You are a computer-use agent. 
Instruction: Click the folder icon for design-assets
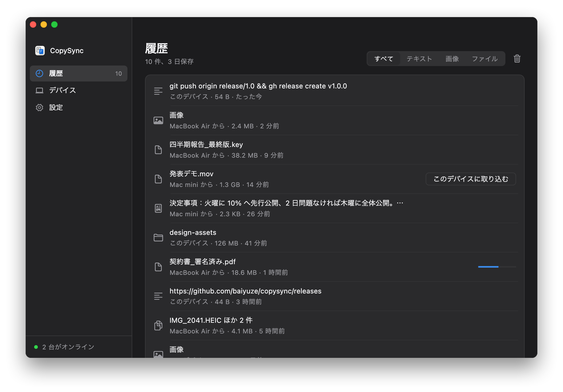[x=158, y=238]
